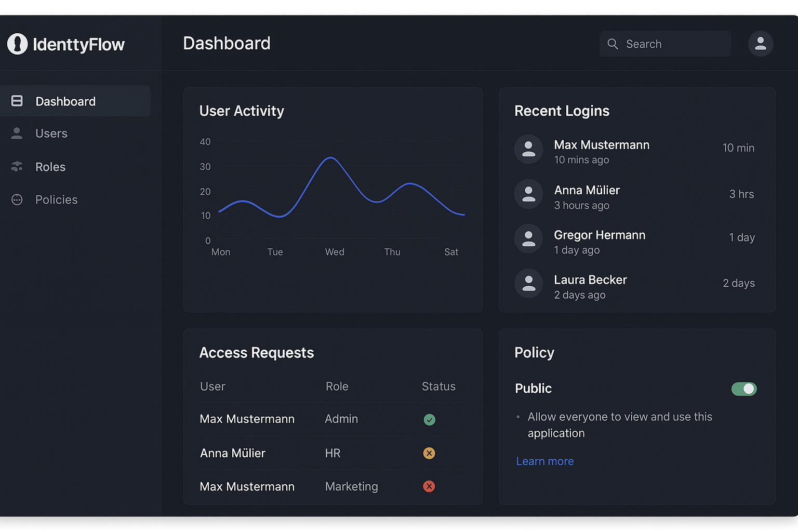The image size is (798, 532).
Task: Click the Policies circle icon
Action: click(x=17, y=199)
